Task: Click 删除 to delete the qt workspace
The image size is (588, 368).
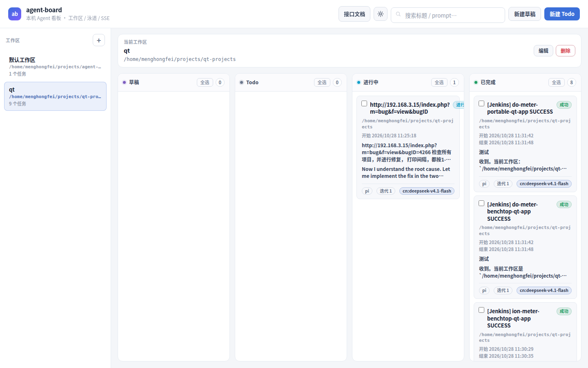Action: (x=566, y=51)
